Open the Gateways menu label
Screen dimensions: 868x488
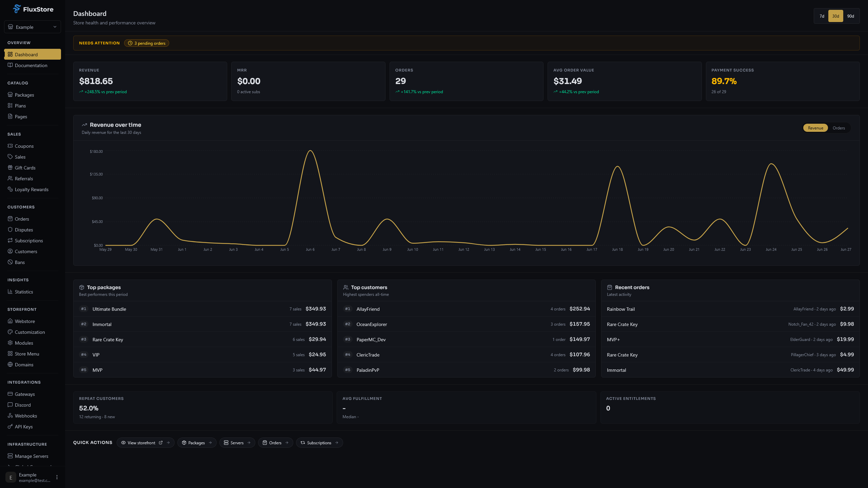point(25,394)
